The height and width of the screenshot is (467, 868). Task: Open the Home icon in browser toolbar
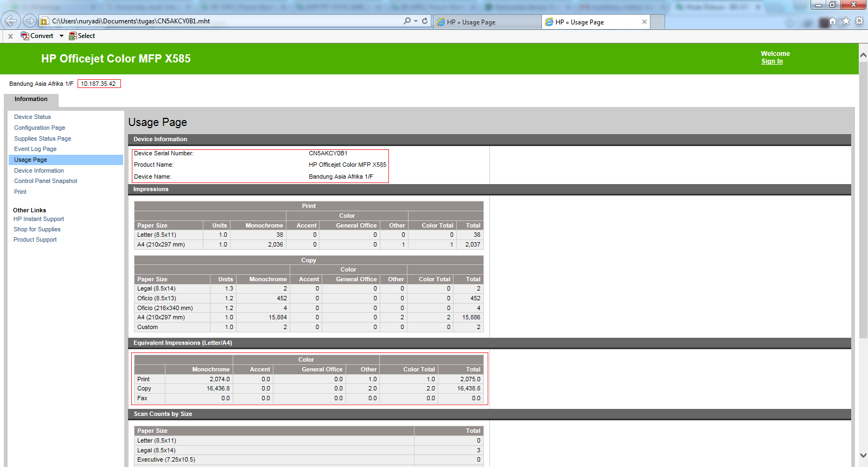(833, 21)
